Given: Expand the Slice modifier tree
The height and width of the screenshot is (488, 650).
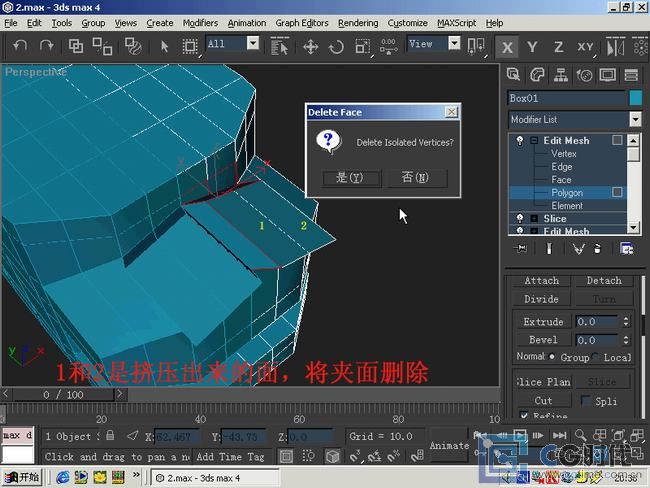Looking at the screenshot, I should 534,219.
